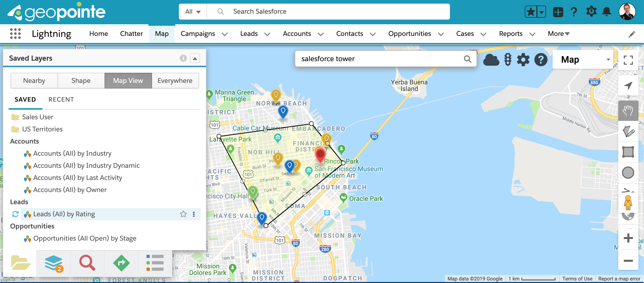Refresh the Leads (All) by Rating layer

click(15, 214)
